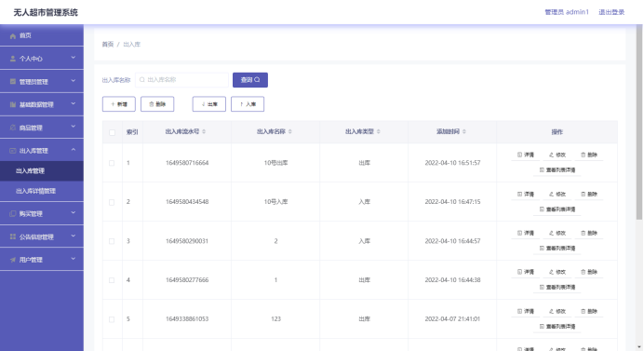
Task: Click the icon beside 商品管理
Action: [13, 128]
